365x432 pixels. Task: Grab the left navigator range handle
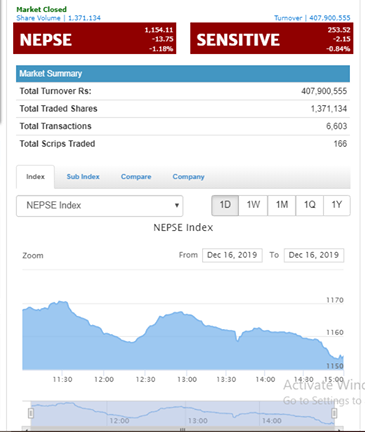click(x=31, y=413)
